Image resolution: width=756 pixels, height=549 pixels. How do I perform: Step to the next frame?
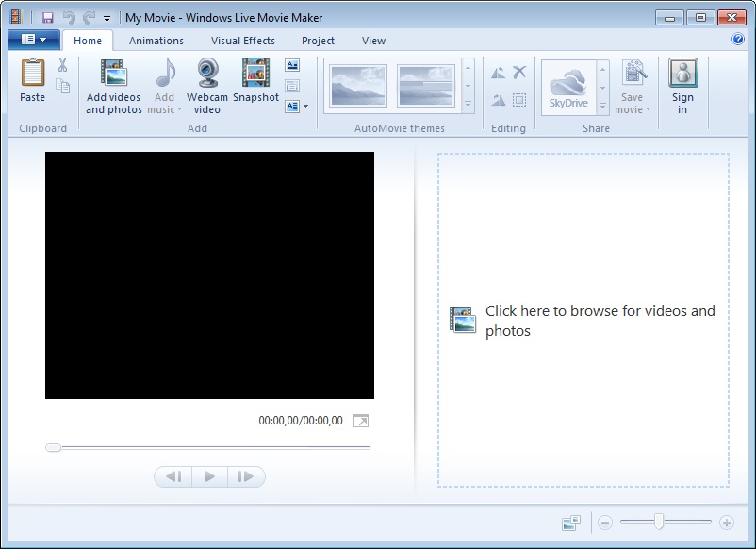(x=245, y=477)
